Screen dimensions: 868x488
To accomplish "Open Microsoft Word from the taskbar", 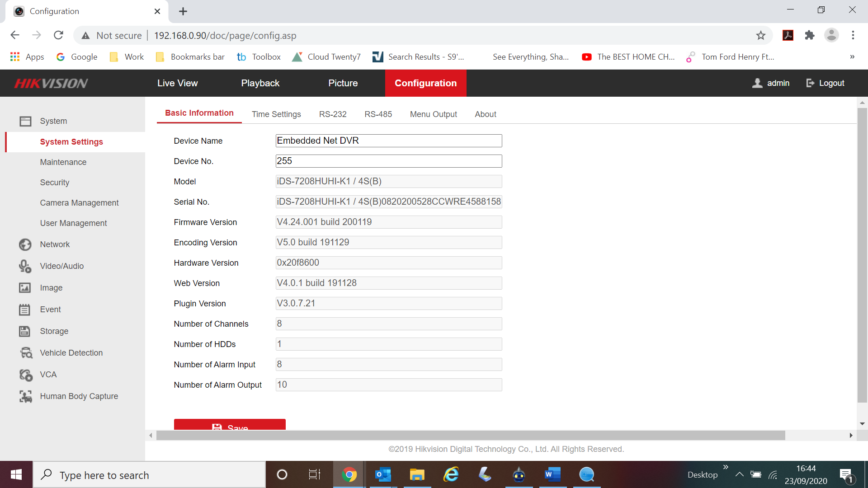I will pyautogui.click(x=552, y=474).
